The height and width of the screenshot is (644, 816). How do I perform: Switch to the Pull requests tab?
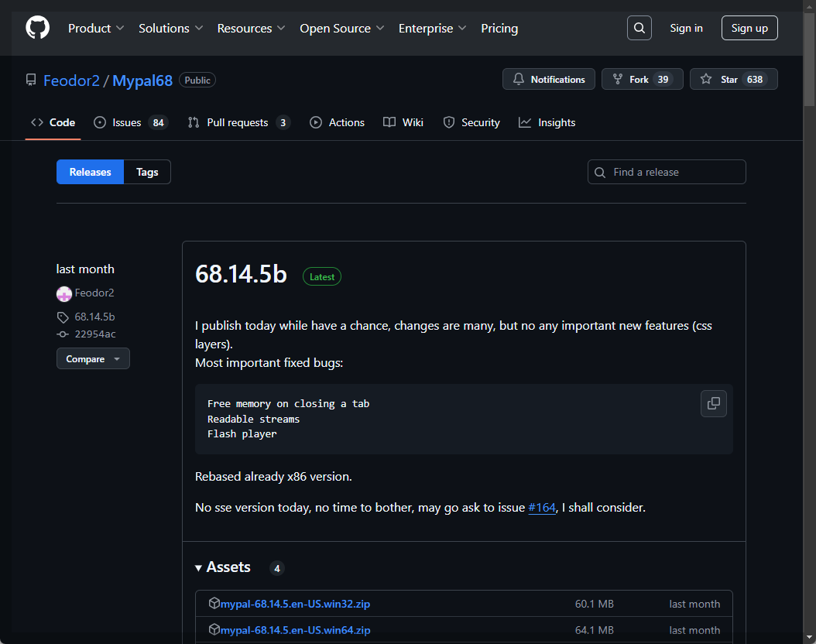[239, 123]
